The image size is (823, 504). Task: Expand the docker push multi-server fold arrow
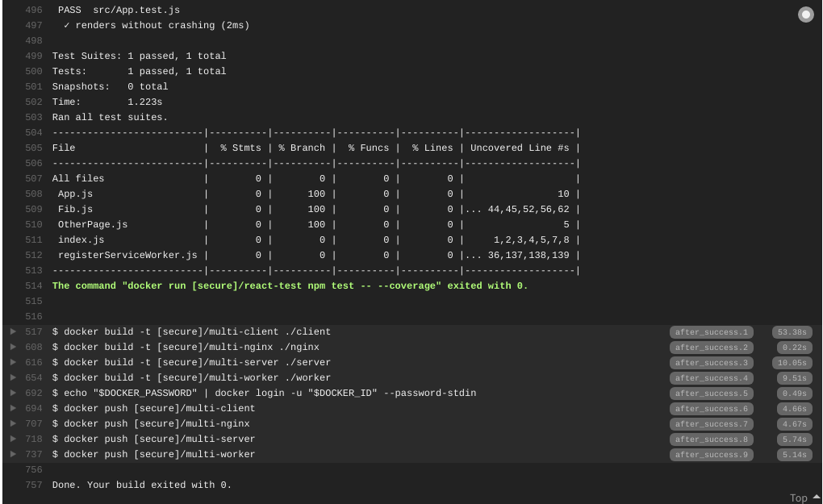13,439
